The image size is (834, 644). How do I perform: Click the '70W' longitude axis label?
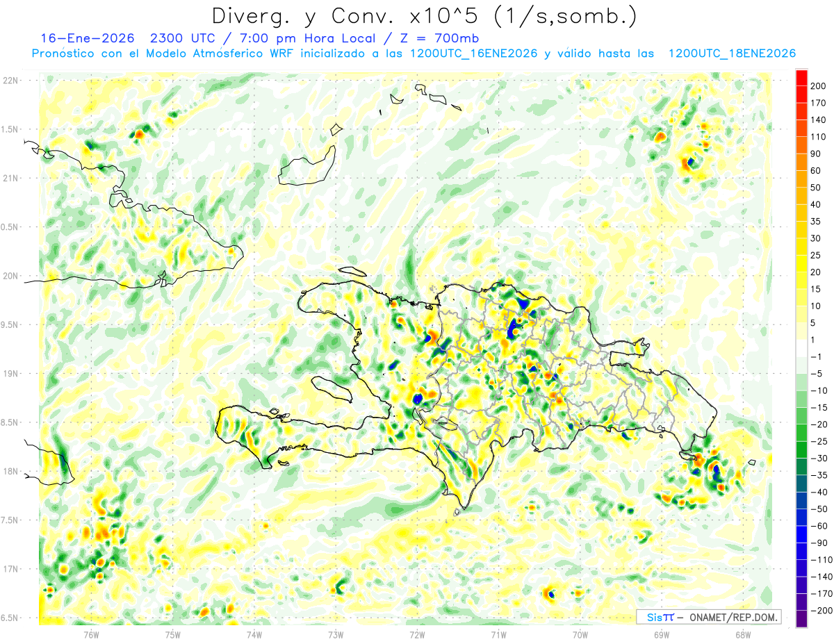coord(580,634)
